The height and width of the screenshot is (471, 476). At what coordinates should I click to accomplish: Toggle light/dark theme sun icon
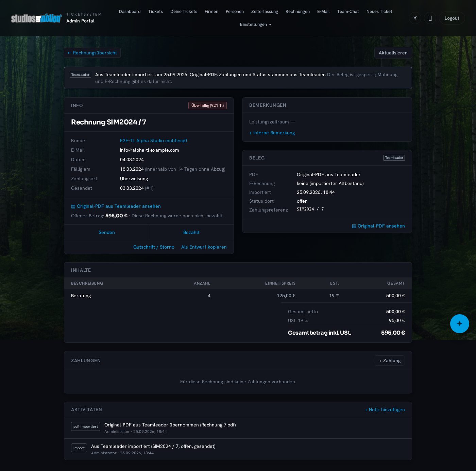click(x=415, y=18)
